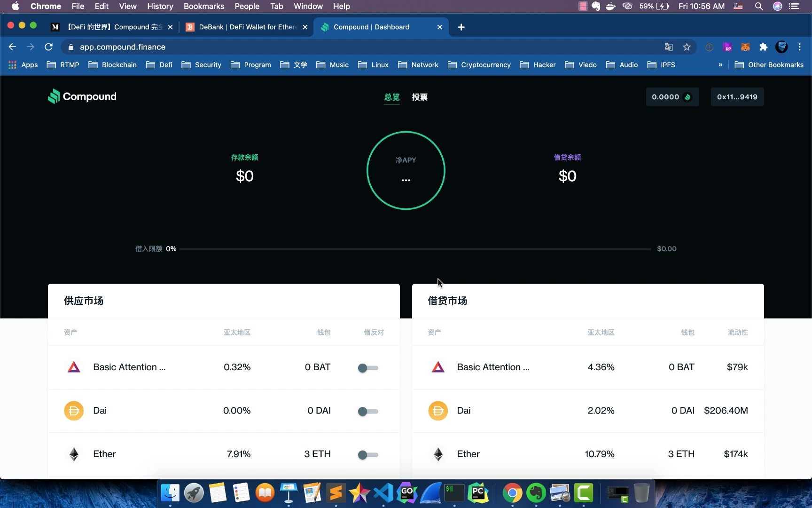Image resolution: width=812 pixels, height=508 pixels.
Task: Switch to the 投票 vote tab
Action: (420, 97)
